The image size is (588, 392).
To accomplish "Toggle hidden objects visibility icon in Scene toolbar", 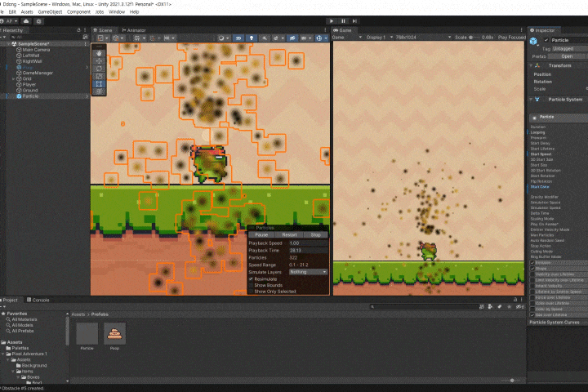I will [x=292, y=38].
